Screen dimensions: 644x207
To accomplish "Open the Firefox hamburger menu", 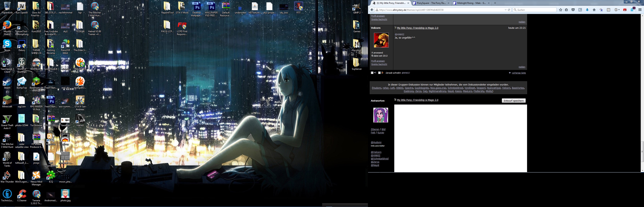I will point(640,10).
